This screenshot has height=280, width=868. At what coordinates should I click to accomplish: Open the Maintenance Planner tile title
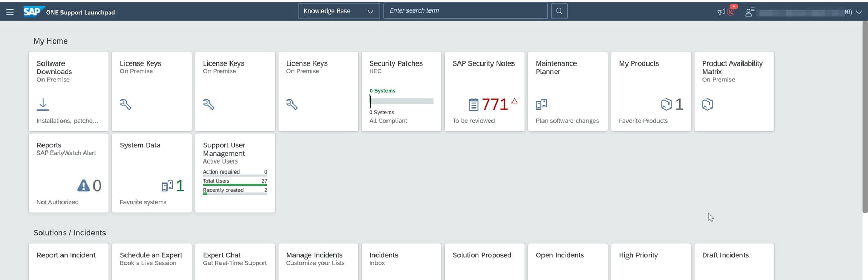tap(556, 68)
